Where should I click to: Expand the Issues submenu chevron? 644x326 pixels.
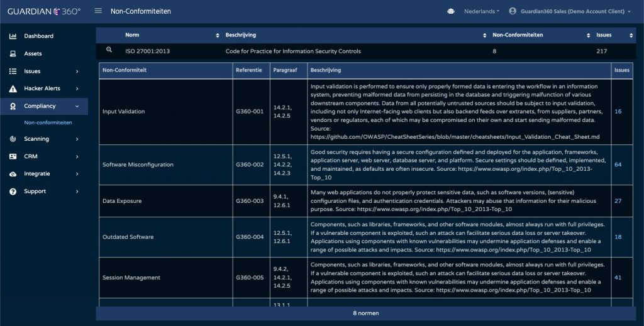pyautogui.click(x=77, y=72)
